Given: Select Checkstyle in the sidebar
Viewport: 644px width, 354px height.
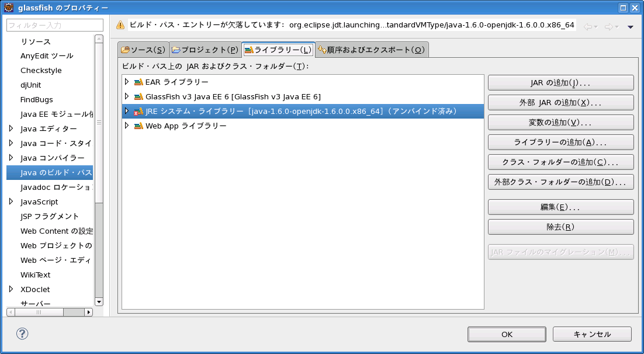Looking at the screenshot, I should coord(41,70).
